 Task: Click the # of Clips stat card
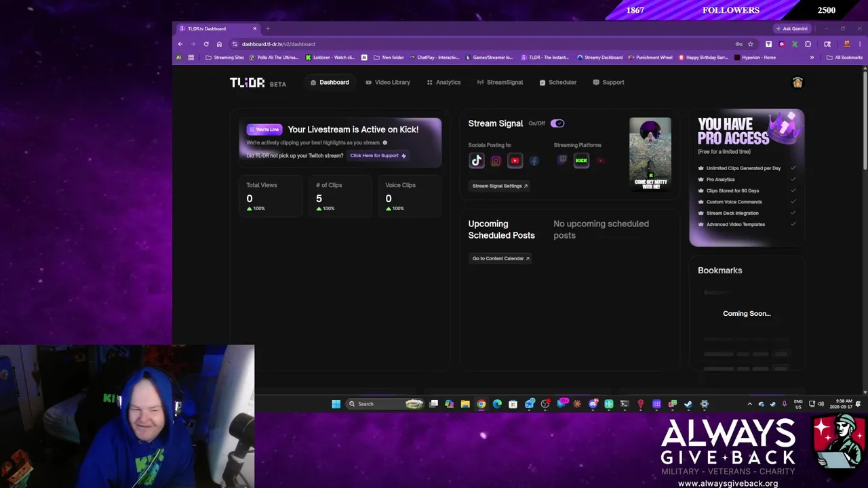pos(340,196)
